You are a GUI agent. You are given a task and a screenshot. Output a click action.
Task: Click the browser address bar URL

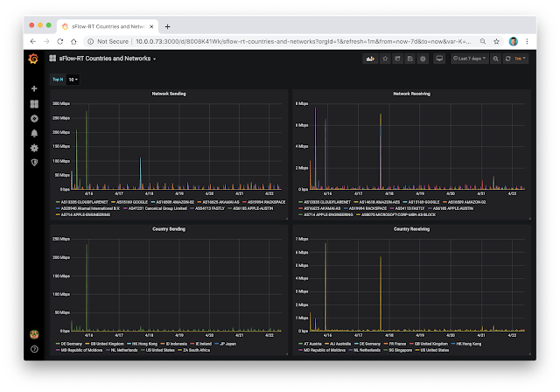click(304, 41)
